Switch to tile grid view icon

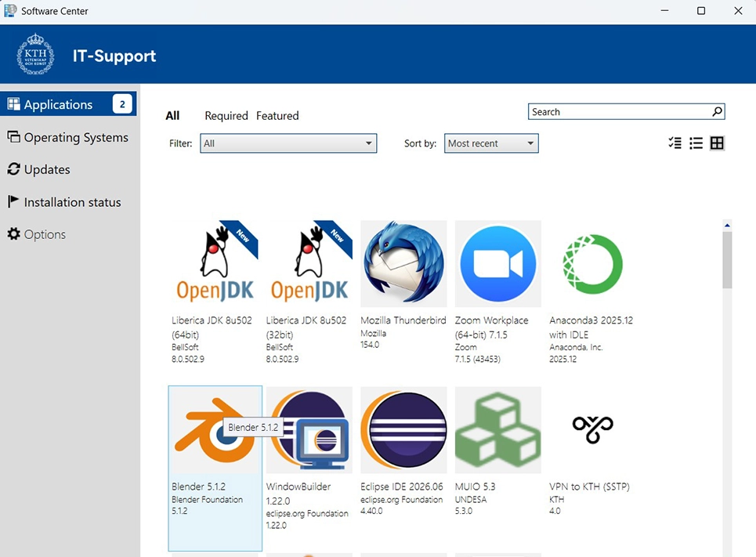point(717,143)
